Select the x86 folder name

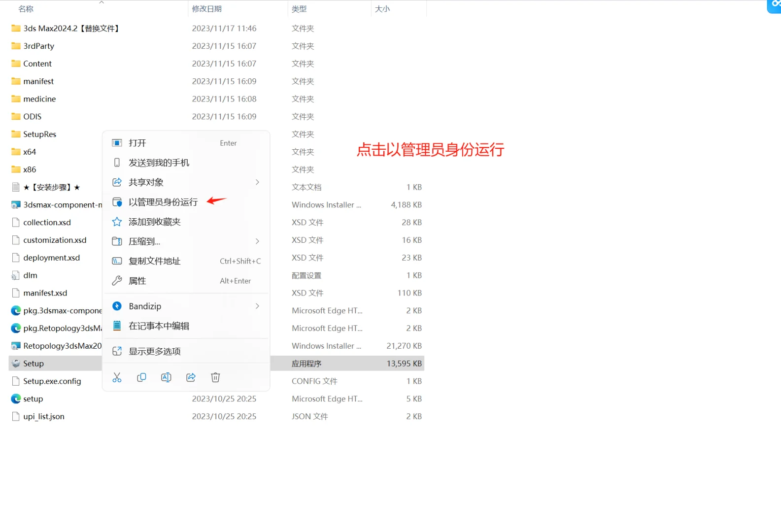pos(30,169)
